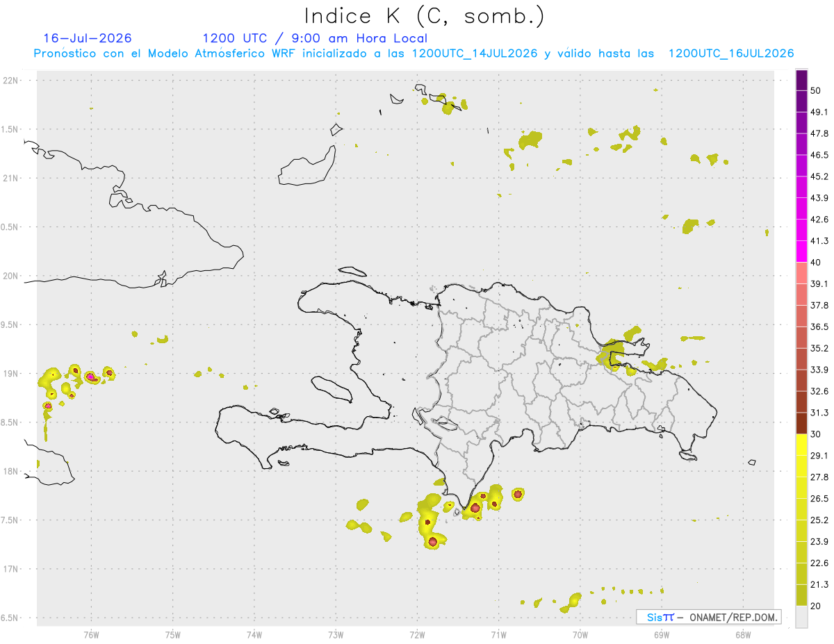Click the colorbar value 20
The image size is (834, 644).
click(817, 606)
